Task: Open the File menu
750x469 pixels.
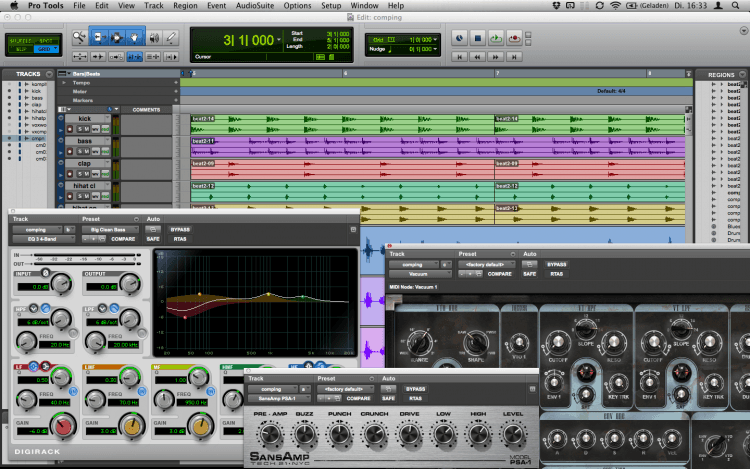Action: tap(79, 6)
